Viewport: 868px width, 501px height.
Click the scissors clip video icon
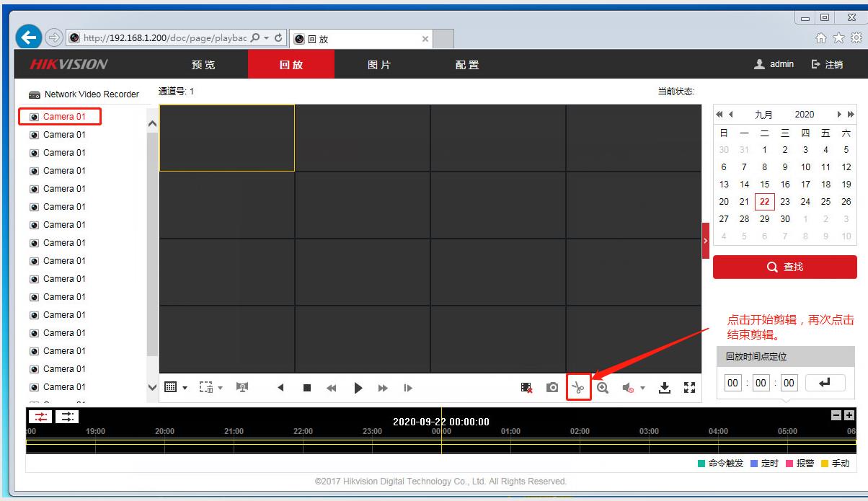point(578,388)
